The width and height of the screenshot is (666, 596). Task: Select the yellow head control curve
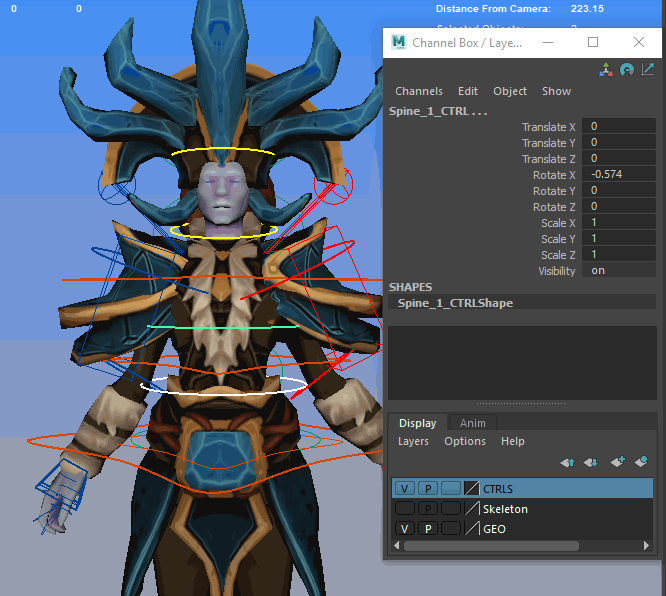coord(222,150)
